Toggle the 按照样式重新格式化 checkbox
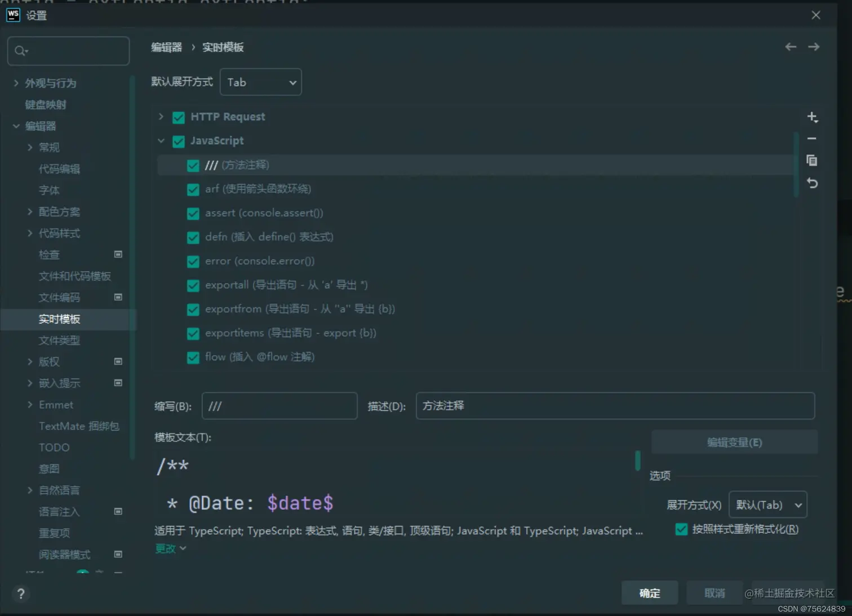 click(x=681, y=529)
